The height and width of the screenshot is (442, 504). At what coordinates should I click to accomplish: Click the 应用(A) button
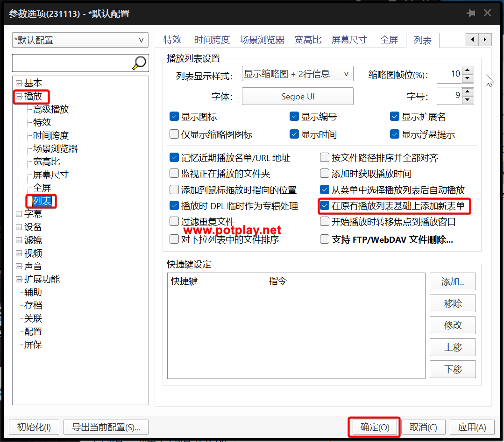point(472,427)
